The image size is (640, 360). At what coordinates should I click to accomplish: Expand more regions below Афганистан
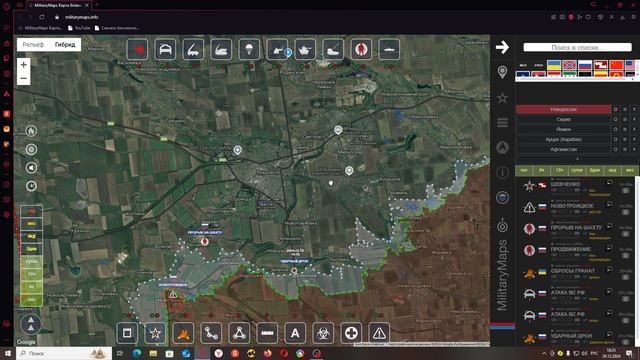tap(577, 159)
